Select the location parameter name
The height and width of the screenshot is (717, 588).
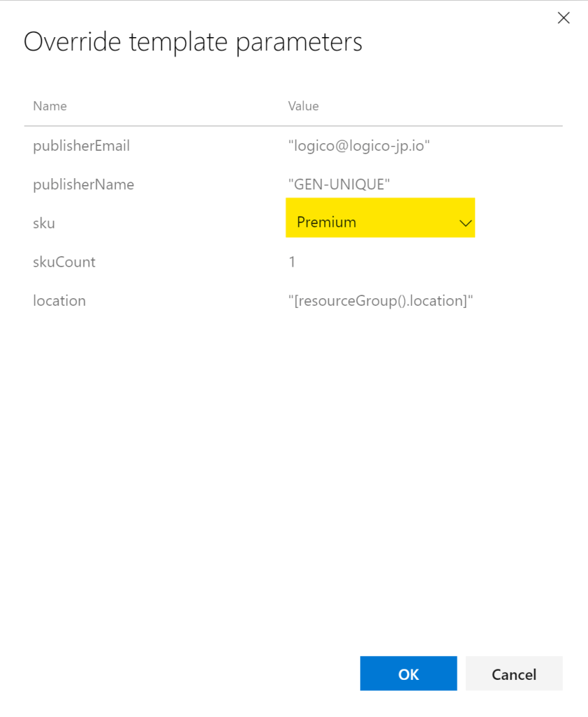click(59, 300)
